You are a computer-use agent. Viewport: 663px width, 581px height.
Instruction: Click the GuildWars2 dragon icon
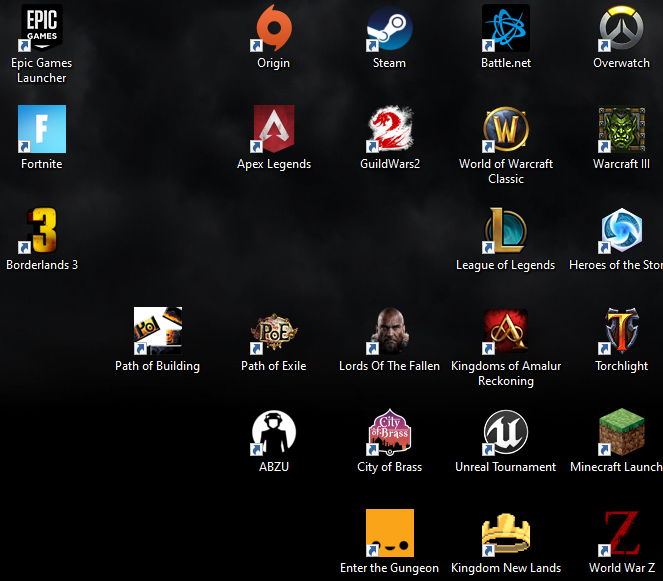click(x=389, y=129)
